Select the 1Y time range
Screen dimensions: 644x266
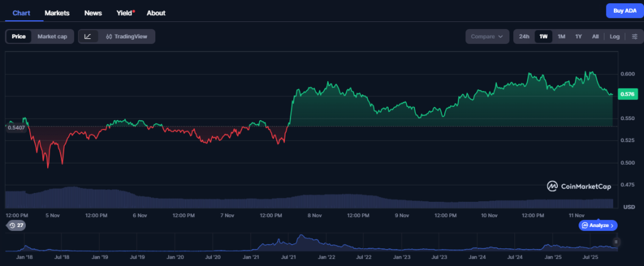click(x=579, y=36)
